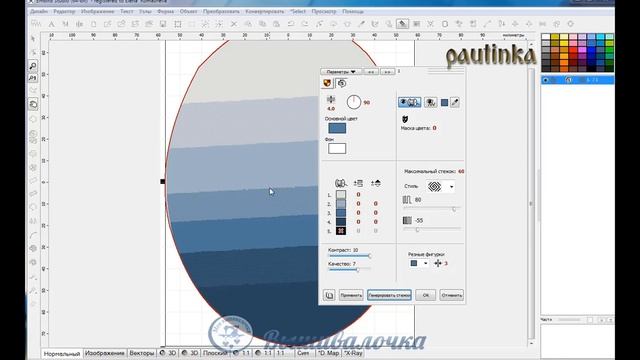Screen dimensions: 640x360
Task: Select the magnifier zoom tool
Action: coord(33,65)
